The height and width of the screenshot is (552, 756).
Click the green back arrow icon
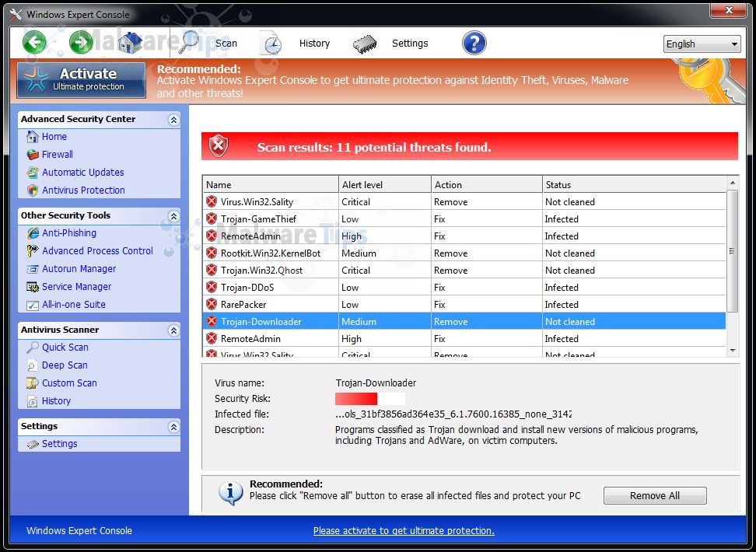34,43
